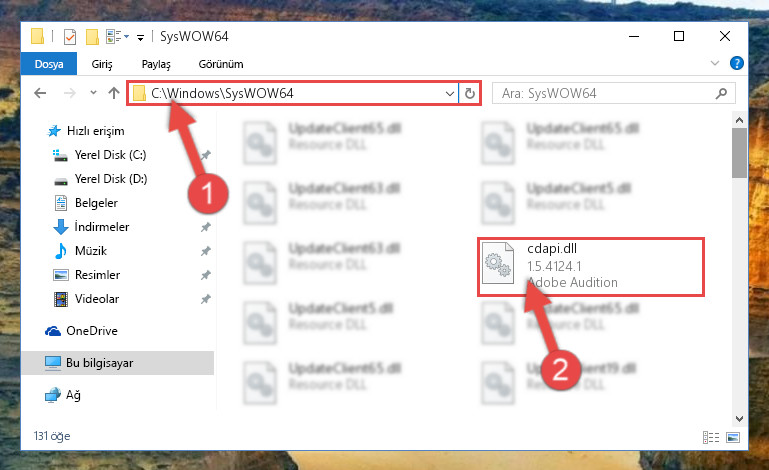Expand the ribbon with the chevron
The height and width of the screenshot is (470, 769).
715,63
